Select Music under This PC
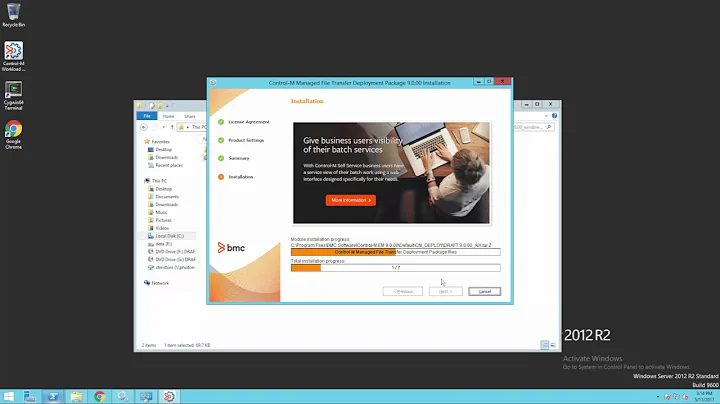 coord(161,212)
